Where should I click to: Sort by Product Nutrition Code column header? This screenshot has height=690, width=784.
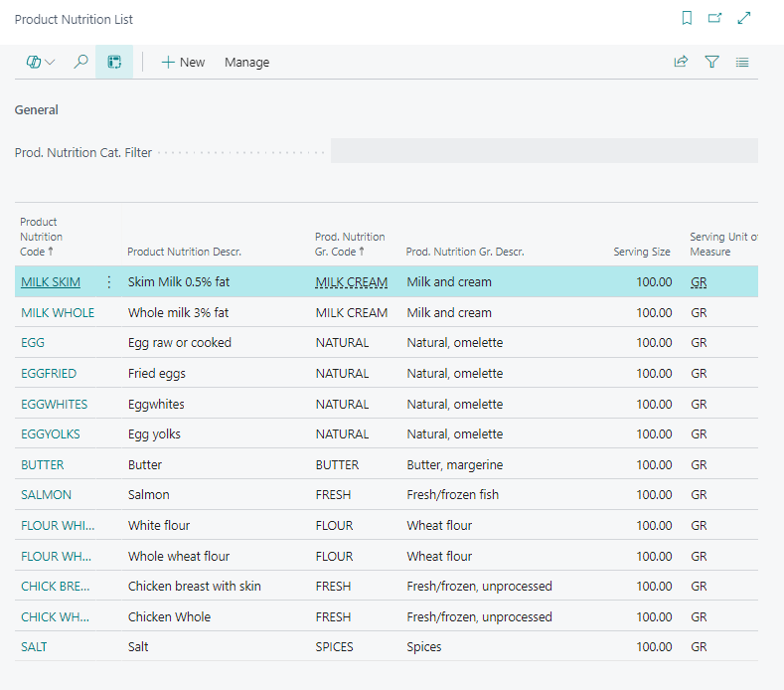pyautogui.click(x=41, y=237)
